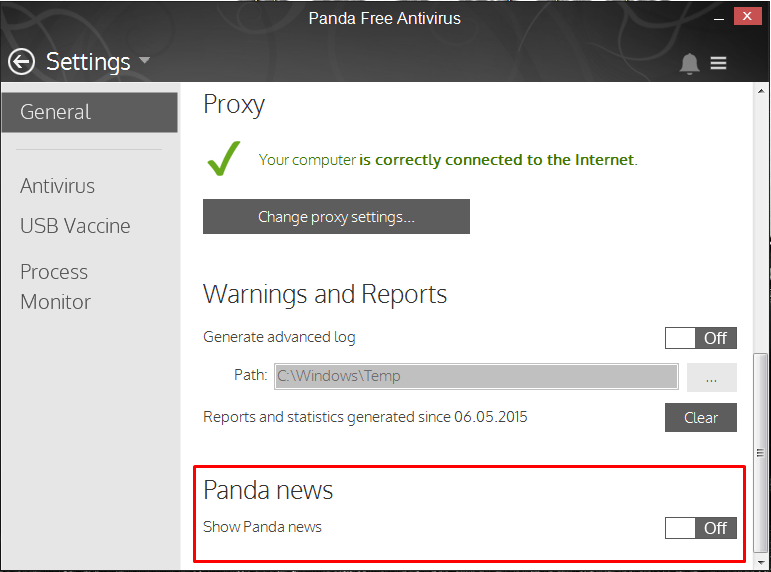Close the Panda Free Antivirus window
Image resolution: width=771 pixels, height=572 pixels.
(x=747, y=16)
